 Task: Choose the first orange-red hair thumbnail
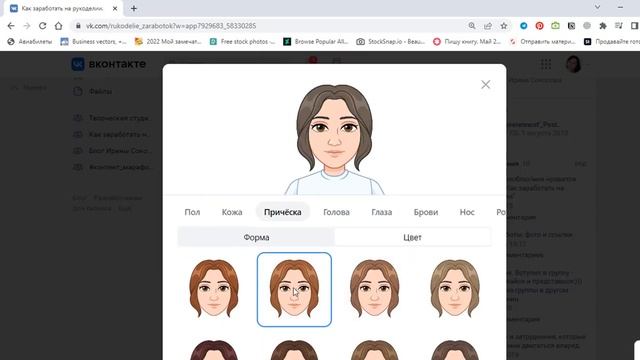(x=213, y=289)
